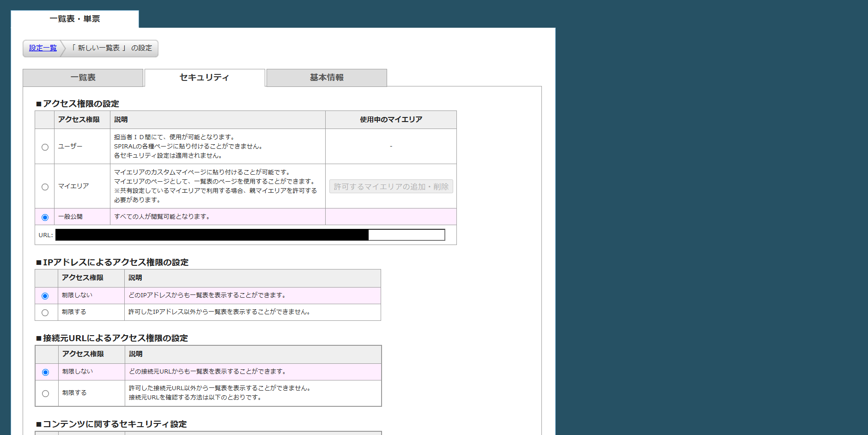The width and height of the screenshot is (868, 435).
Task: Click the 接続元URLによるアクセス権限の設定 heading
Action: [112, 338]
